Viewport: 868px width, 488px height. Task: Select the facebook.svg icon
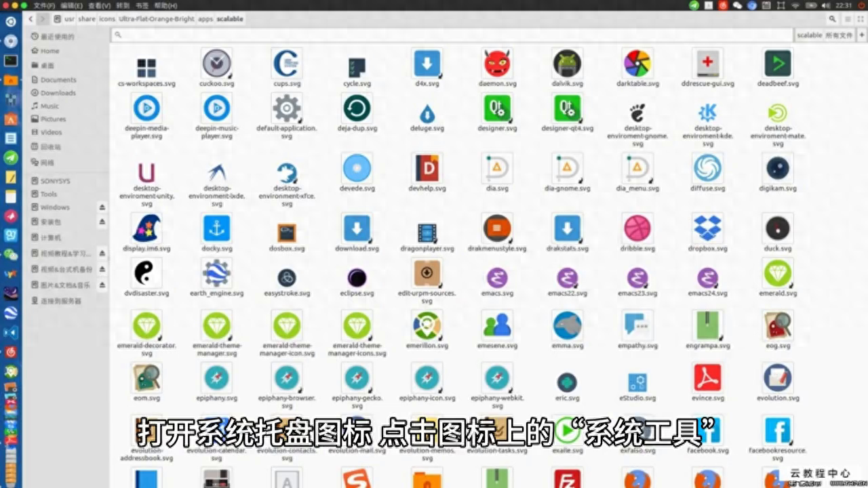point(707,430)
